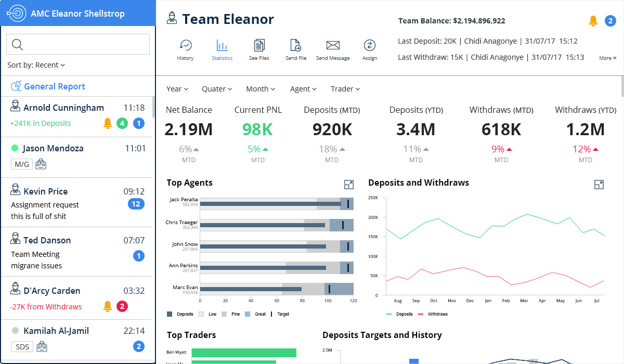Expand the Trader filter dropdown
Viewport: 624px width, 364px height.
[345, 89]
